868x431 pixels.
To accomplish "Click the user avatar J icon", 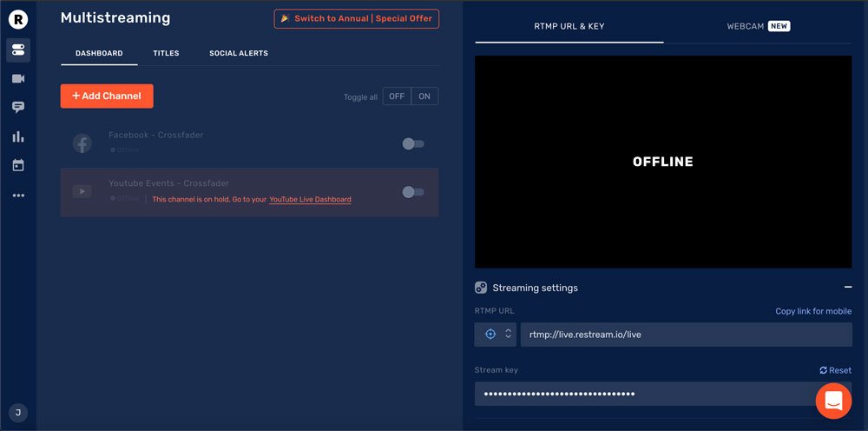I will [x=18, y=413].
